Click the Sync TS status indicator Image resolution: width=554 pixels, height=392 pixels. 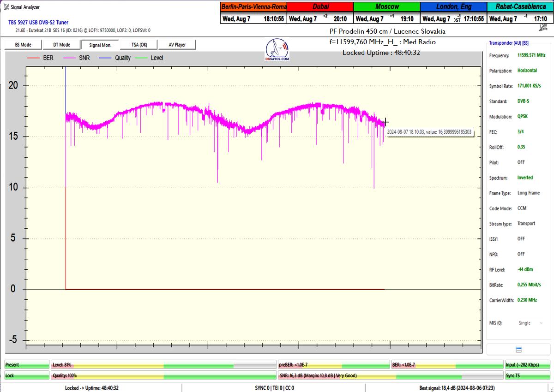pos(527,375)
